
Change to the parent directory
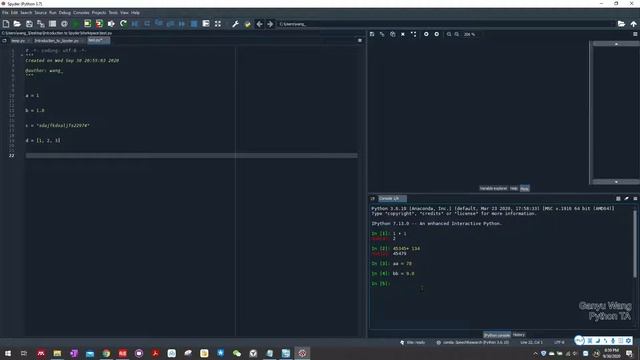tap(633, 24)
